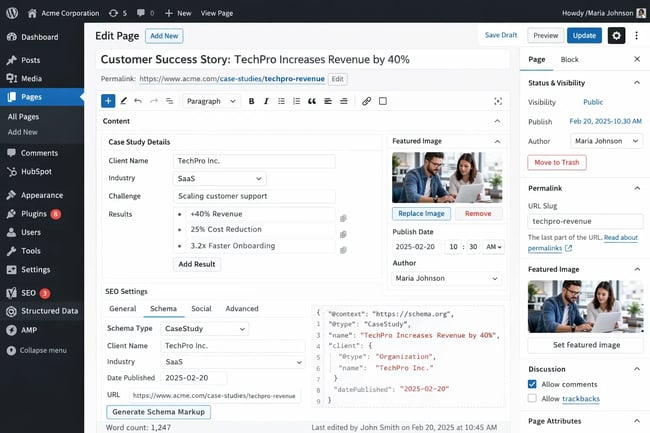Insert a numbered list
The image size is (650, 433).
coord(296,101)
